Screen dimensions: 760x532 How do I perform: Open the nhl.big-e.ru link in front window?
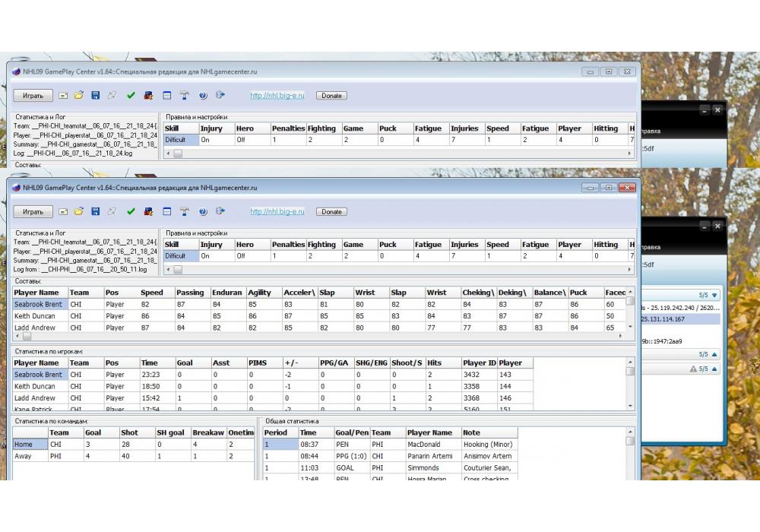(277, 212)
